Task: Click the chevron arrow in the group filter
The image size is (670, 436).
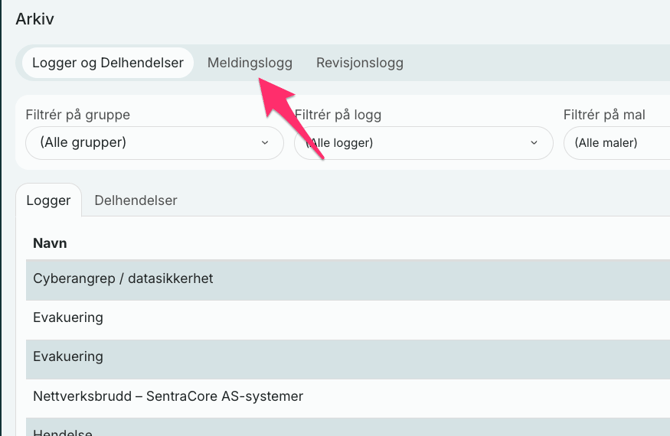Action: pos(265,143)
